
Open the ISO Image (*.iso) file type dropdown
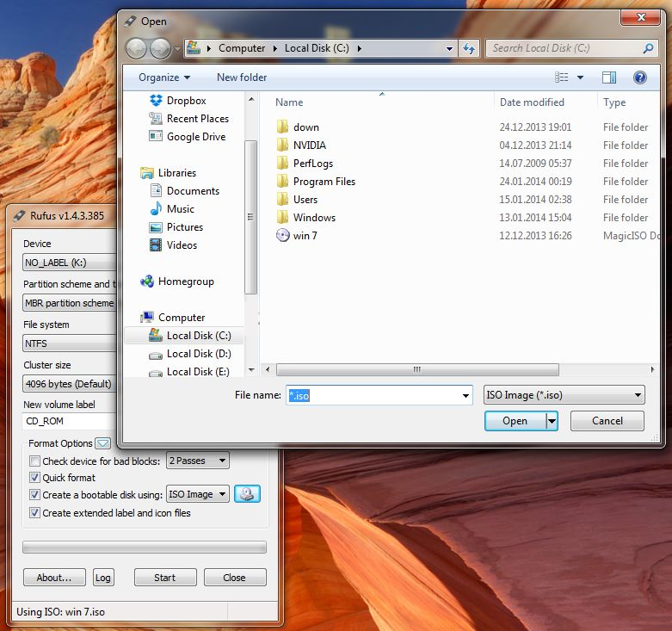[x=564, y=395]
